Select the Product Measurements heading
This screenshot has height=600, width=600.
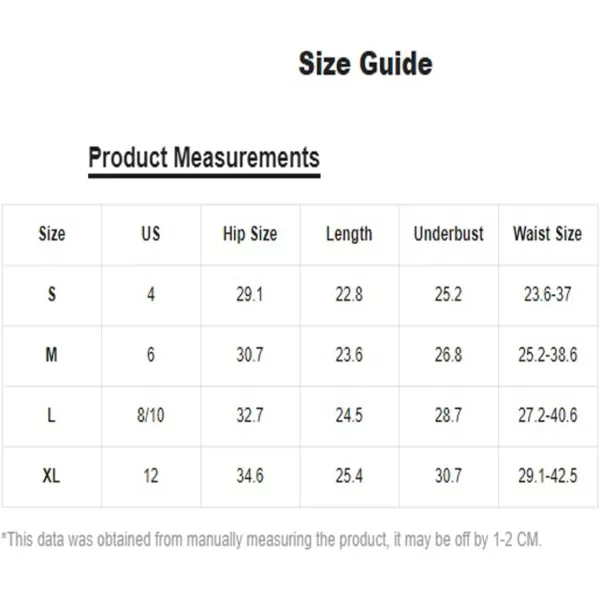tap(204, 158)
